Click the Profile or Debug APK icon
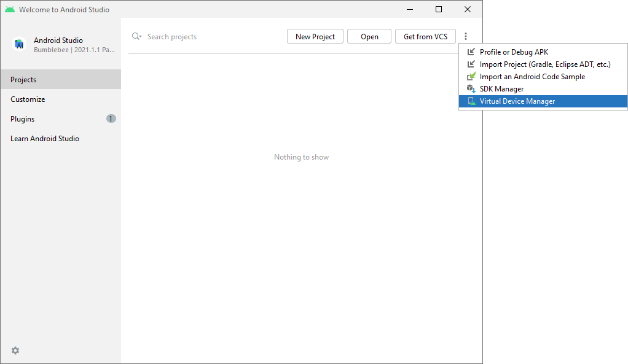628x364 pixels. coord(471,52)
